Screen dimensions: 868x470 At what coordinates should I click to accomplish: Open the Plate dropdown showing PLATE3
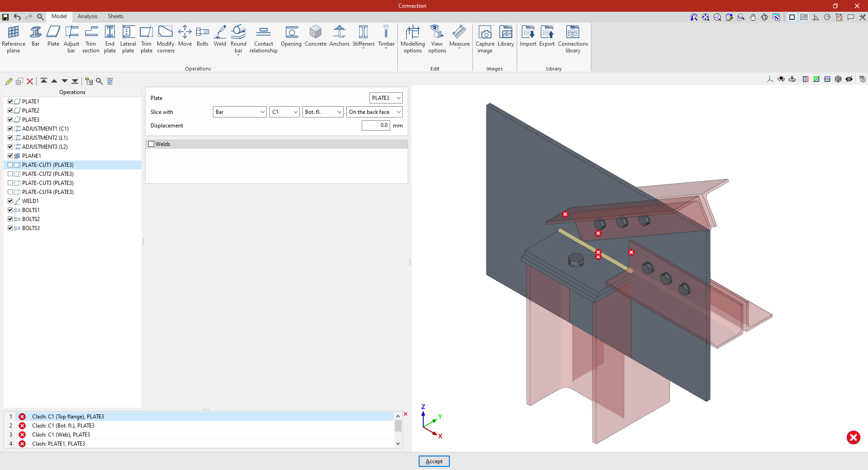[386, 98]
